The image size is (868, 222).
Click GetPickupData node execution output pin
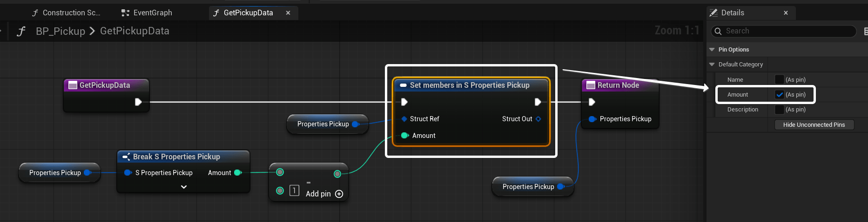tap(138, 102)
